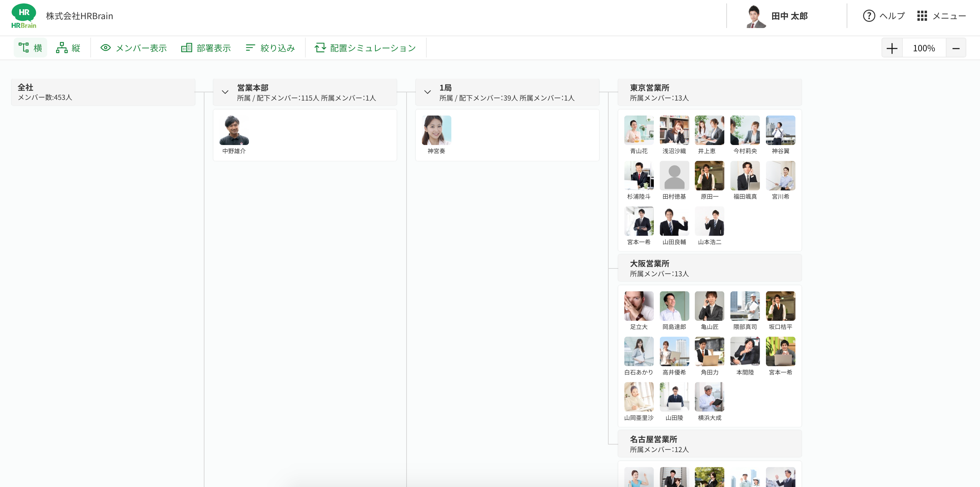Image resolution: width=980 pixels, height=487 pixels.
Task: Select the 全社 department card
Action: [103, 92]
